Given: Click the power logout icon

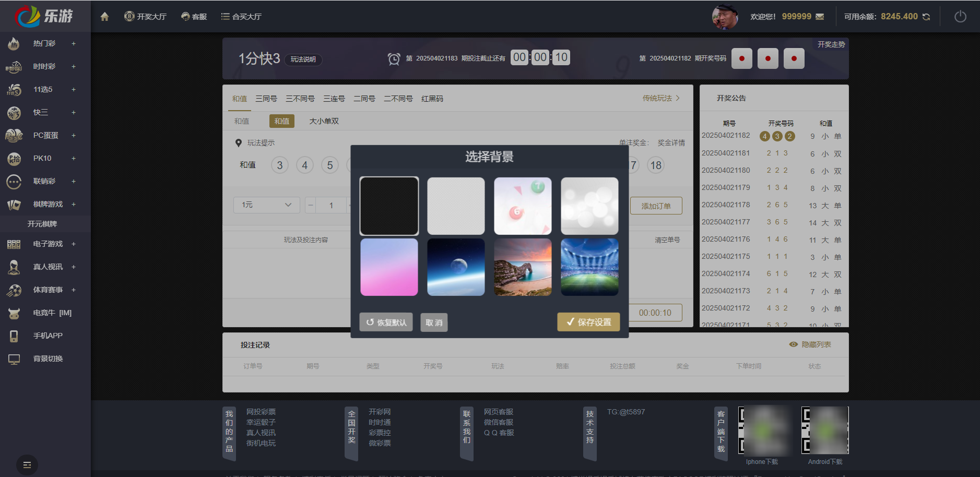Looking at the screenshot, I should (x=961, y=16).
